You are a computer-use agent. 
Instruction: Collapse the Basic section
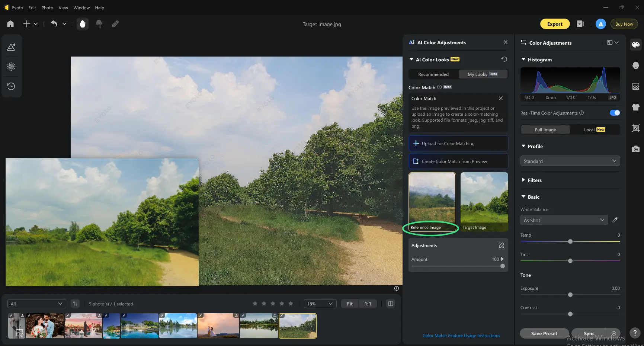pos(523,196)
